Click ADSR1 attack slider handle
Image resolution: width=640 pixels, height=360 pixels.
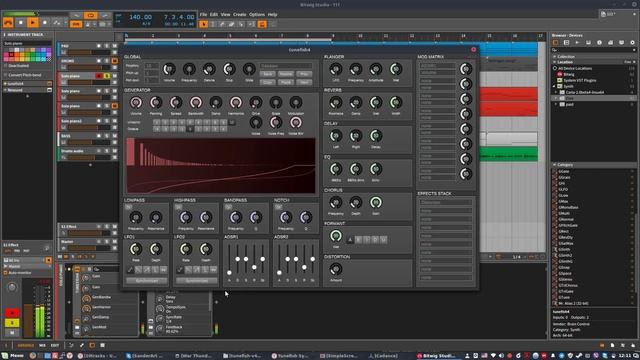229,272
